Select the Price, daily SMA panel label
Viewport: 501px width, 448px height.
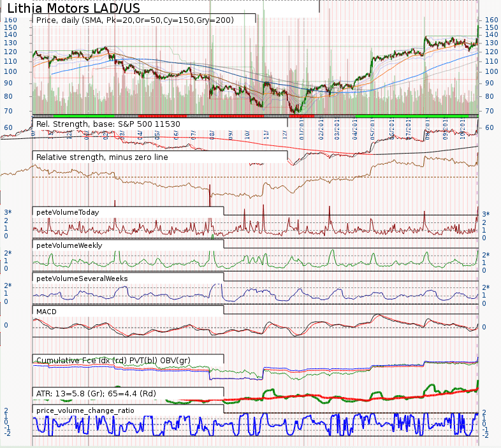tap(135, 20)
